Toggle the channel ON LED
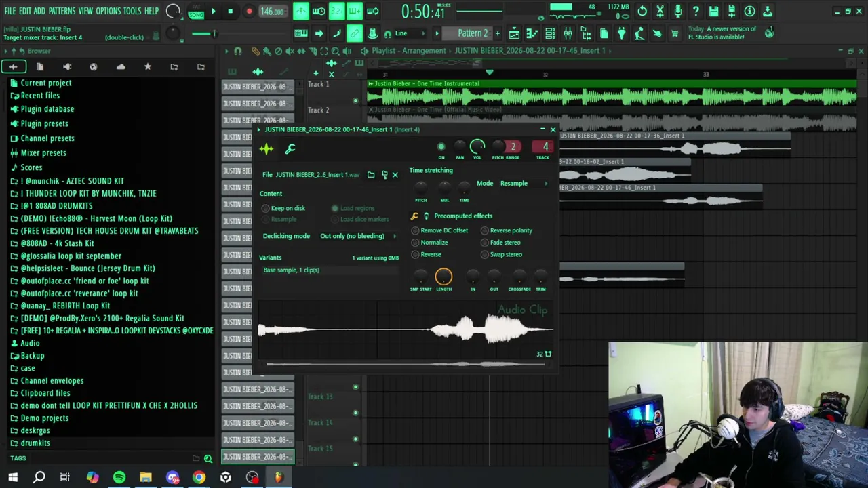Image resolution: width=868 pixels, height=488 pixels. coord(441,147)
